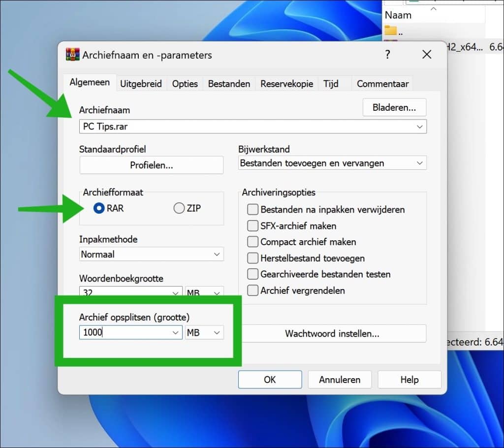Open the Commentaar tab
Viewport: 504px width, 448px height.
[x=382, y=84]
